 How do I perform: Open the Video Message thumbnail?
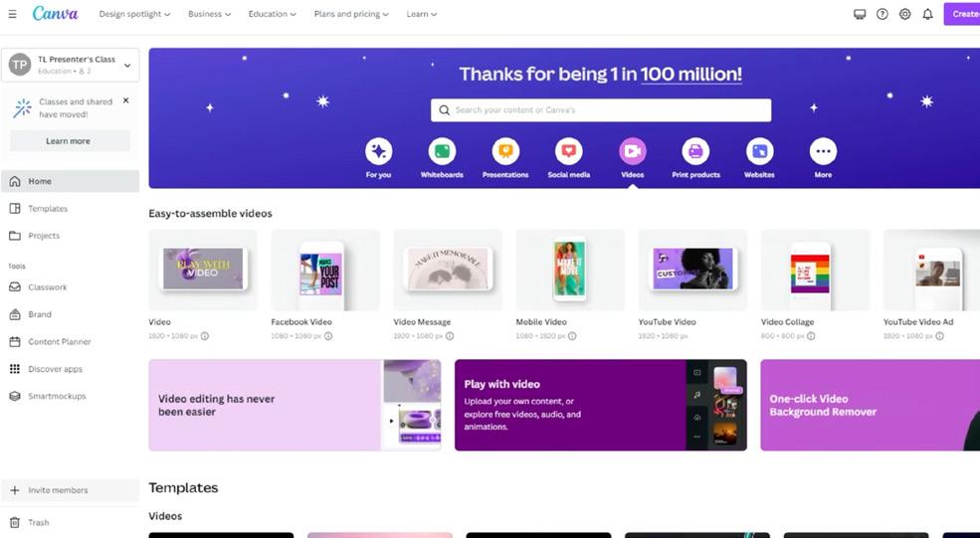pyautogui.click(x=448, y=269)
